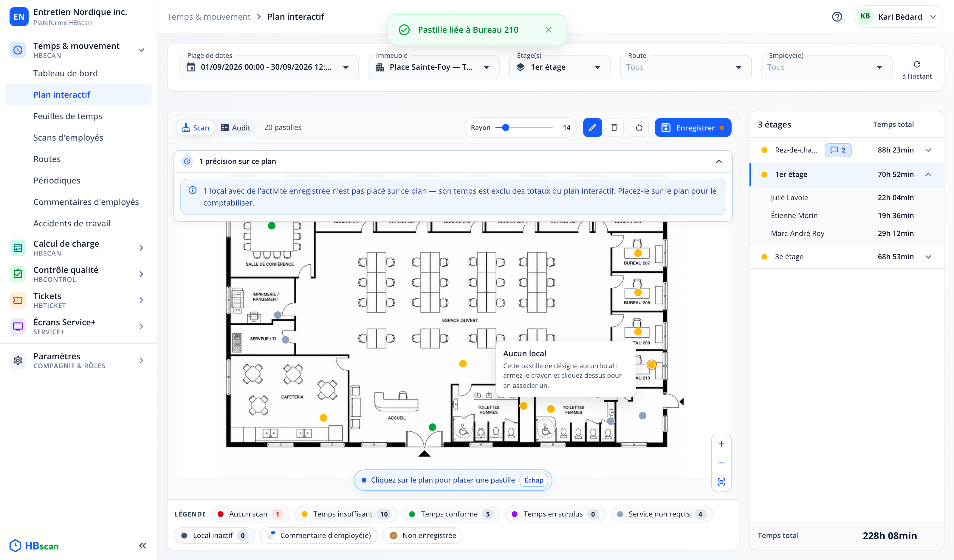954x560 pixels.
Task: Click the trash delete icon in toolbar
Action: [614, 127]
